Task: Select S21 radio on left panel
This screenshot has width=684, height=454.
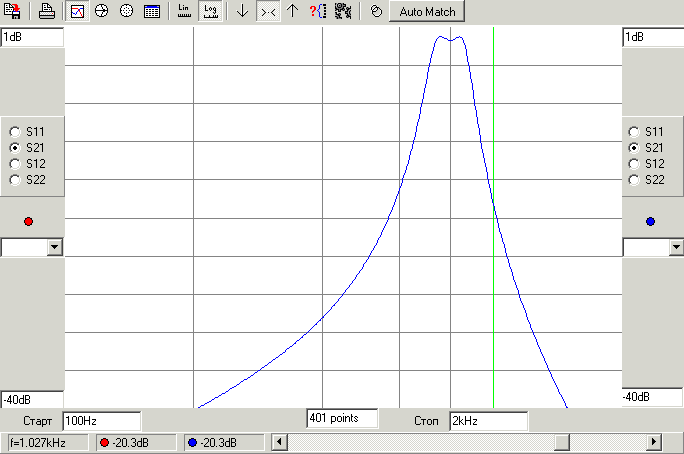Action: click(x=15, y=148)
